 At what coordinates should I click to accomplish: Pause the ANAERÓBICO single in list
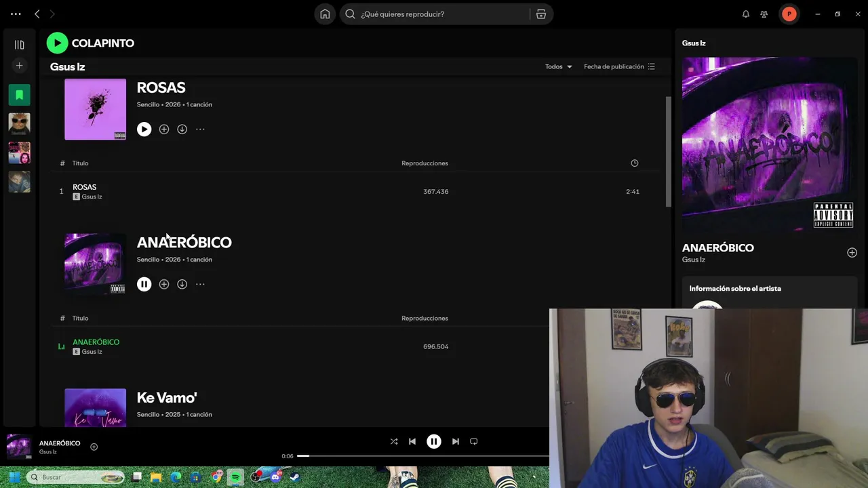tap(144, 284)
